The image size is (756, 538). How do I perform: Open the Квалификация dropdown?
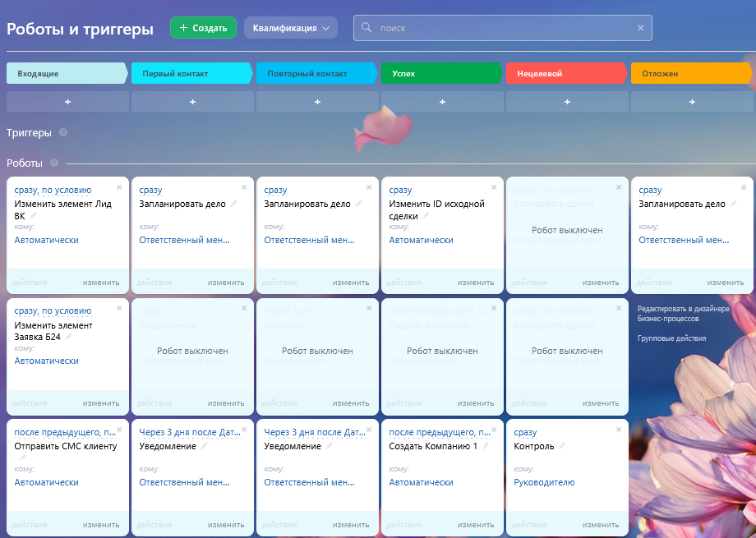291,28
